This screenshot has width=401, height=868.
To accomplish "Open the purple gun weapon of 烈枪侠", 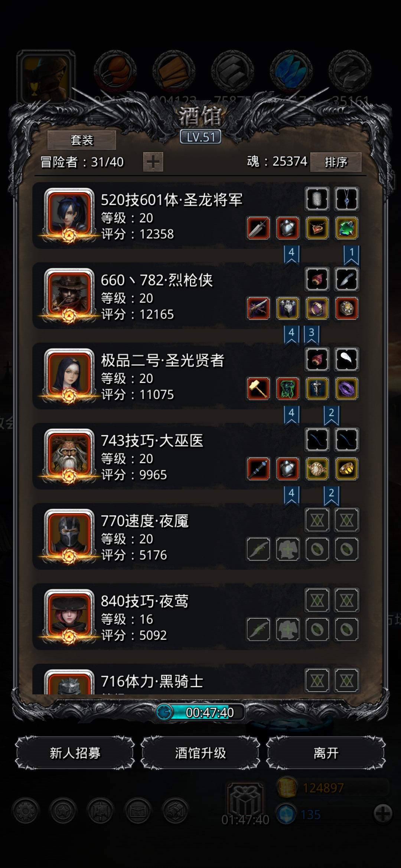I will point(258,308).
